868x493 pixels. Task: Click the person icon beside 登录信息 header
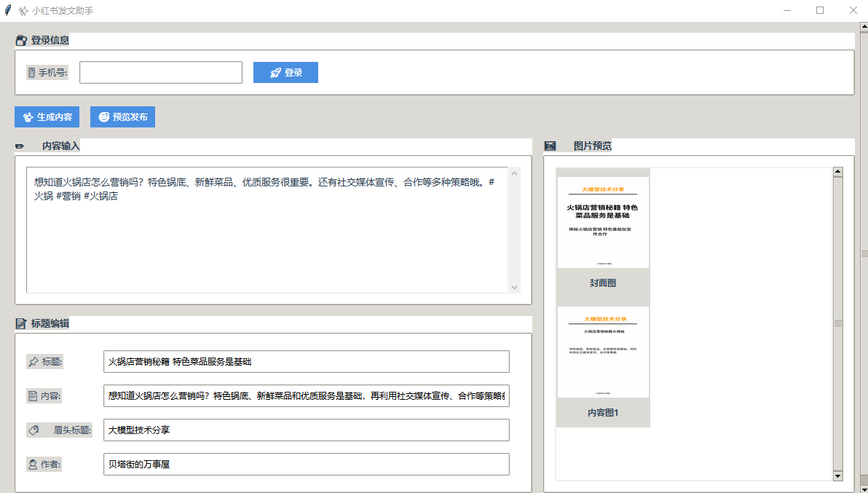20,40
